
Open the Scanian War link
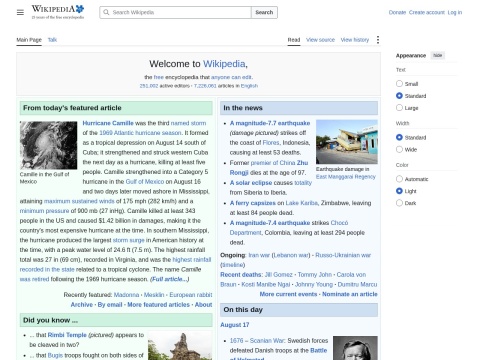(267, 341)
